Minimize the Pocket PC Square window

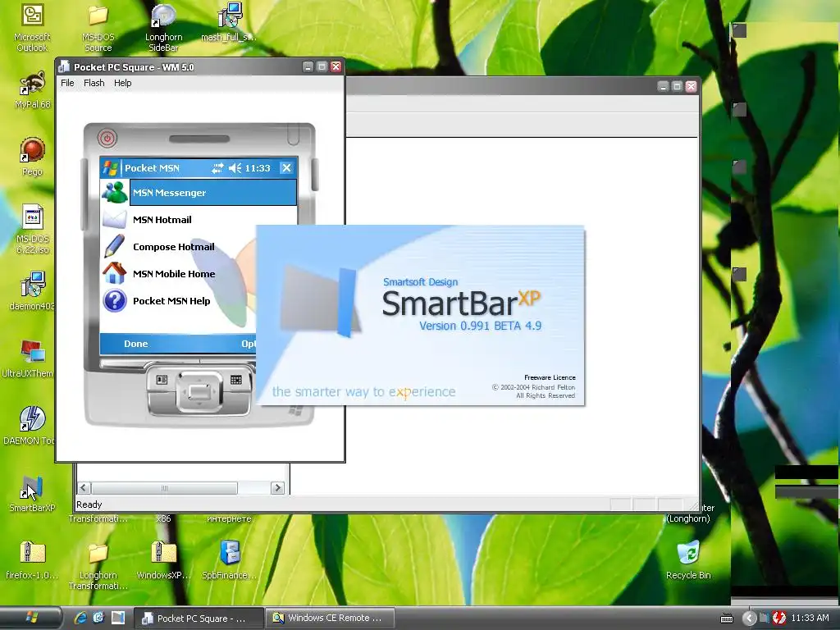coord(308,67)
